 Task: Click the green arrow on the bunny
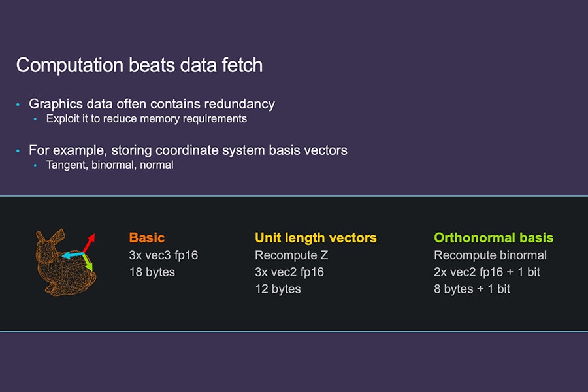tap(86, 263)
